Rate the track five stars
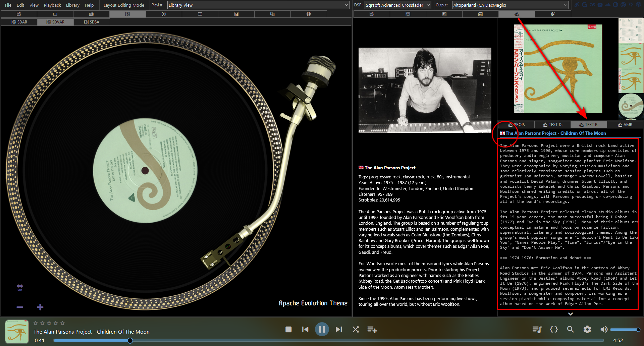This screenshot has width=644, height=346. click(62, 323)
